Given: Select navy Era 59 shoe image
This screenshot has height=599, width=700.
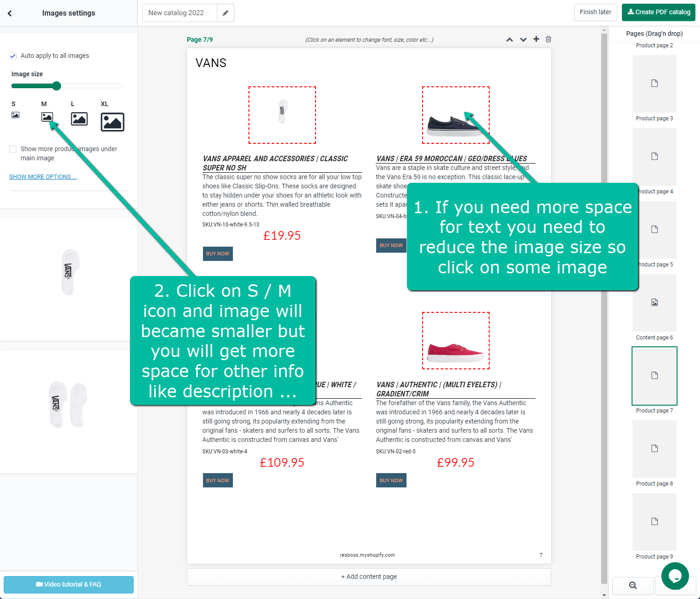Looking at the screenshot, I should click(x=456, y=115).
